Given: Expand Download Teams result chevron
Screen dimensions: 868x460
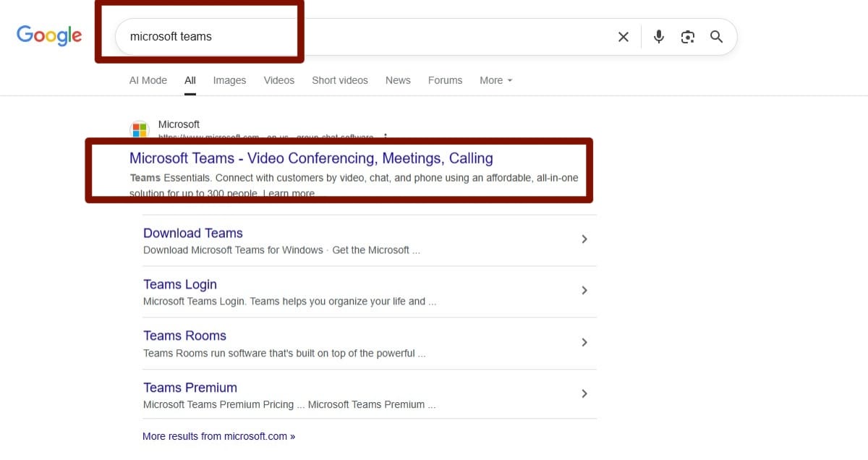Looking at the screenshot, I should point(584,239).
